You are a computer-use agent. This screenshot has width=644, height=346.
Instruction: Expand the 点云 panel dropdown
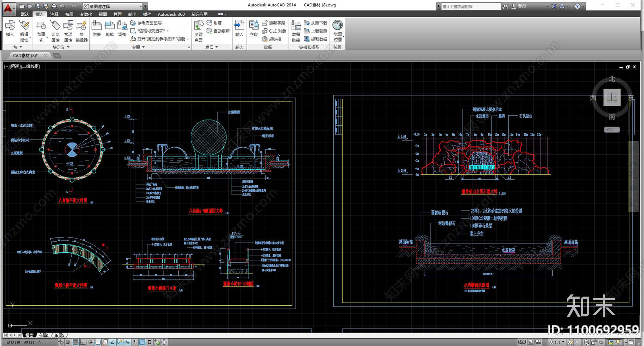[x=211, y=47]
